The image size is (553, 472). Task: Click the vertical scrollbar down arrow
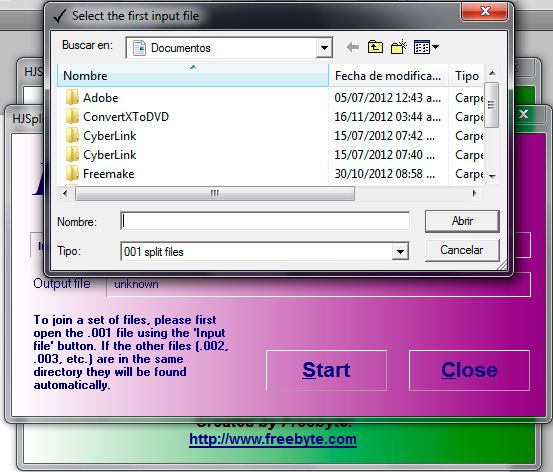click(x=492, y=176)
